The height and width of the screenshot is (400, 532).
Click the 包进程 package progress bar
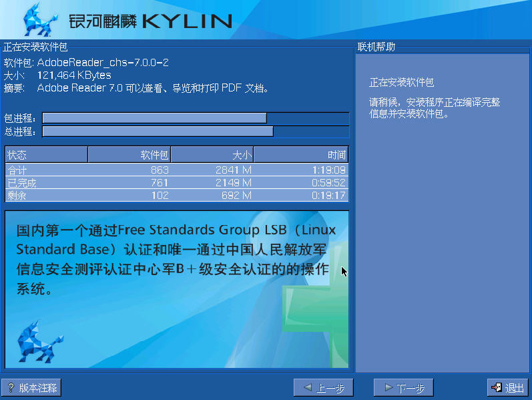(196, 118)
